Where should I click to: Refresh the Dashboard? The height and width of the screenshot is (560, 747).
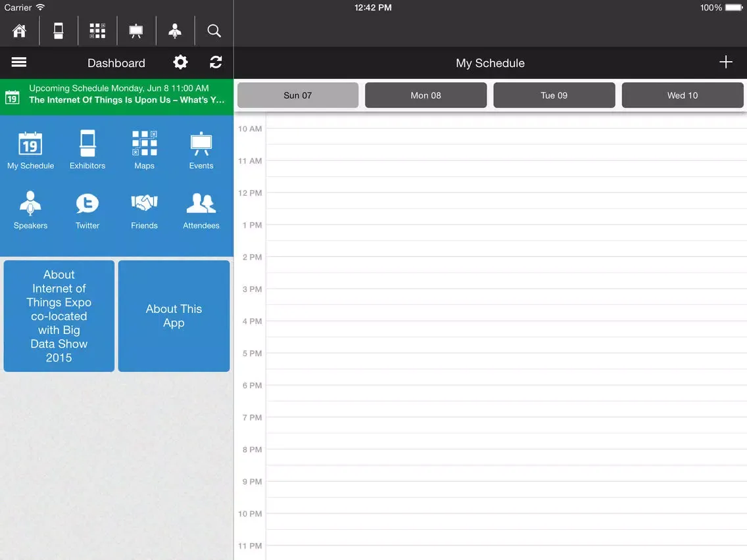216,62
